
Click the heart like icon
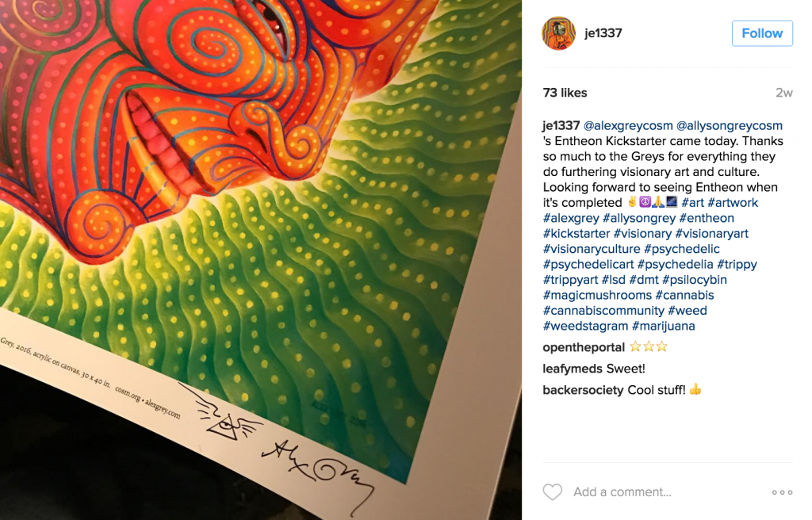point(552,491)
